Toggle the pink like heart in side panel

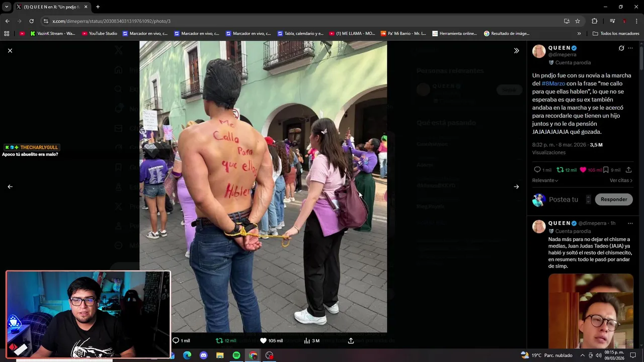tap(583, 170)
